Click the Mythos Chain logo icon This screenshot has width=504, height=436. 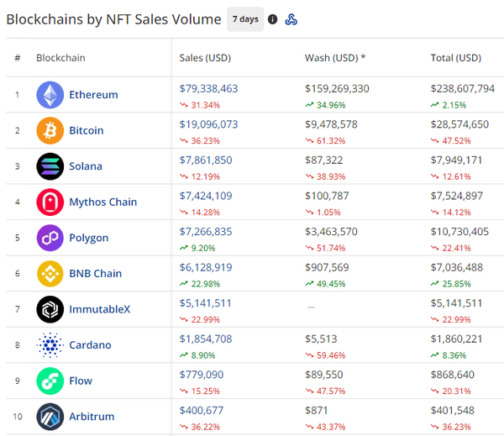(x=50, y=202)
